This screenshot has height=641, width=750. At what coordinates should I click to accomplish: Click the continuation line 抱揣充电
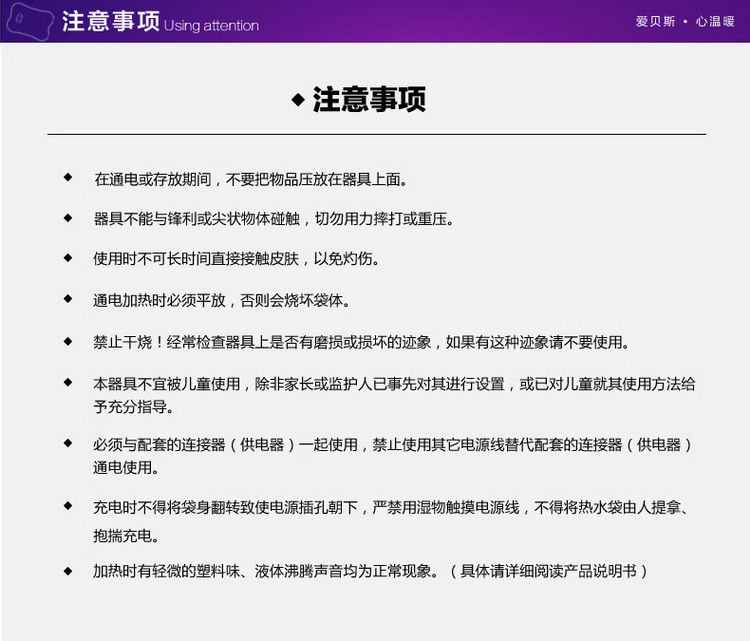pos(126,536)
